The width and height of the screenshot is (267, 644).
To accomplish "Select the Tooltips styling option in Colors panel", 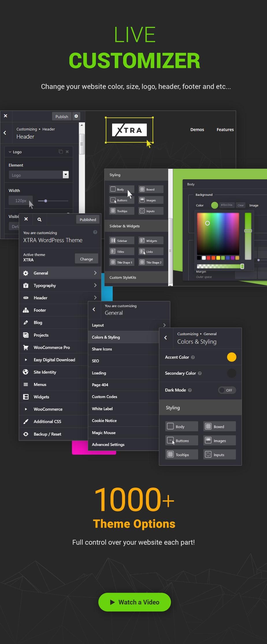I will (x=181, y=455).
